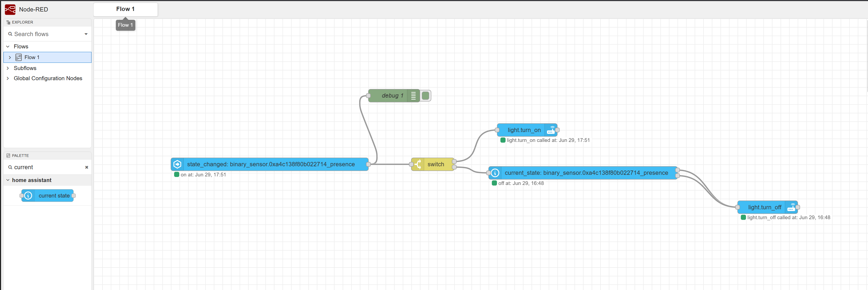Click the light.turn_off node input port
The width and height of the screenshot is (868, 290).
point(737,207)
